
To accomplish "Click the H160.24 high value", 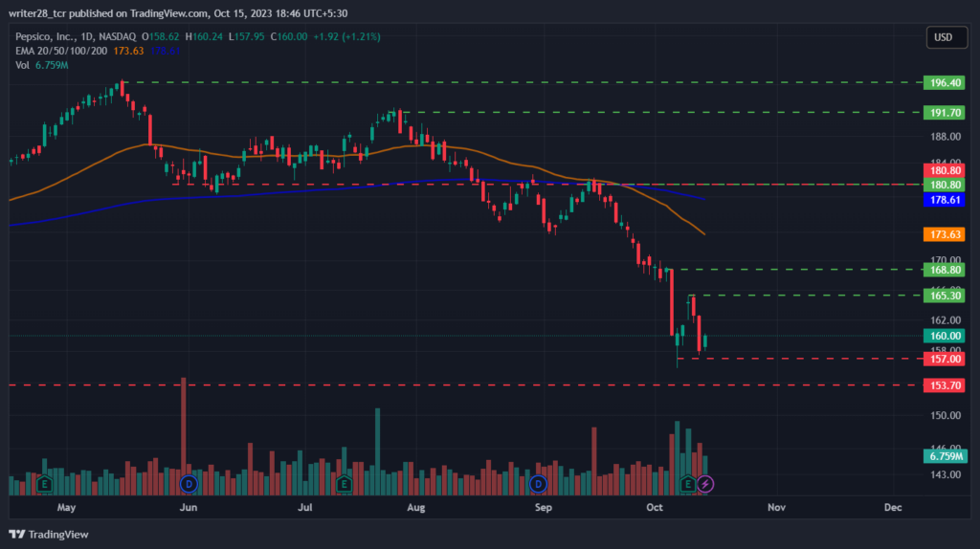I will coord(204,37).
